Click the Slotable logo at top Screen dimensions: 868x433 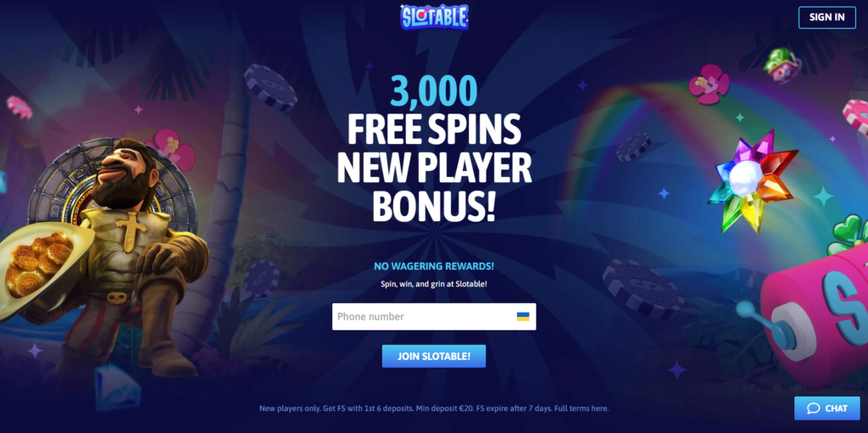435,16
